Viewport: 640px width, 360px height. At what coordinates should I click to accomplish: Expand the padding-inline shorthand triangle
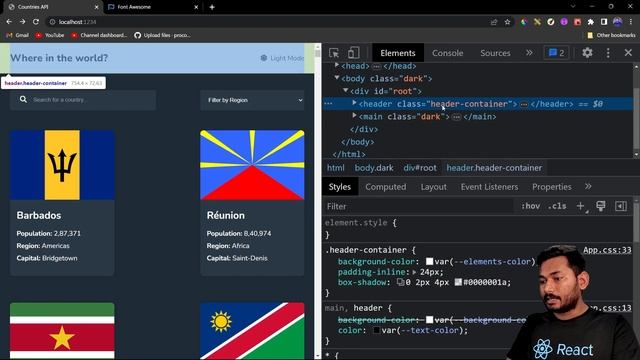[x=414, y=272]
